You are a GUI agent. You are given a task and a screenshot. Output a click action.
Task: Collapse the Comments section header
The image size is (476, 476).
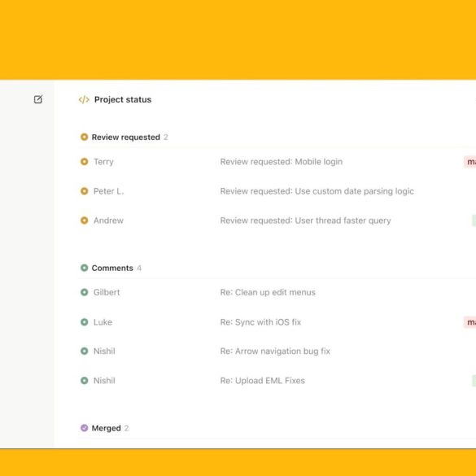pyautogui.click(x=111, y=268)
